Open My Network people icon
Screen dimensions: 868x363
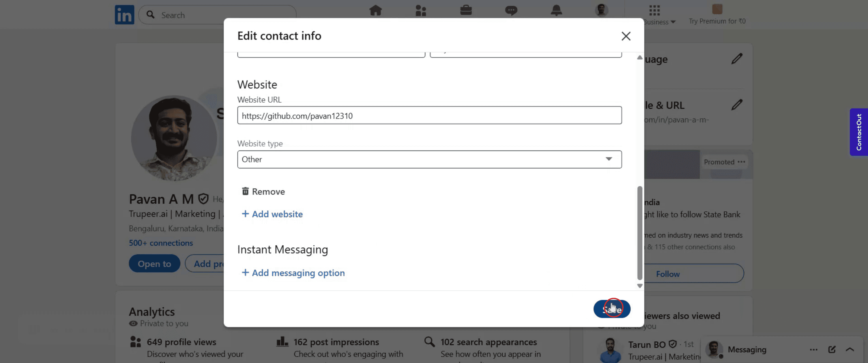[420, 10]
